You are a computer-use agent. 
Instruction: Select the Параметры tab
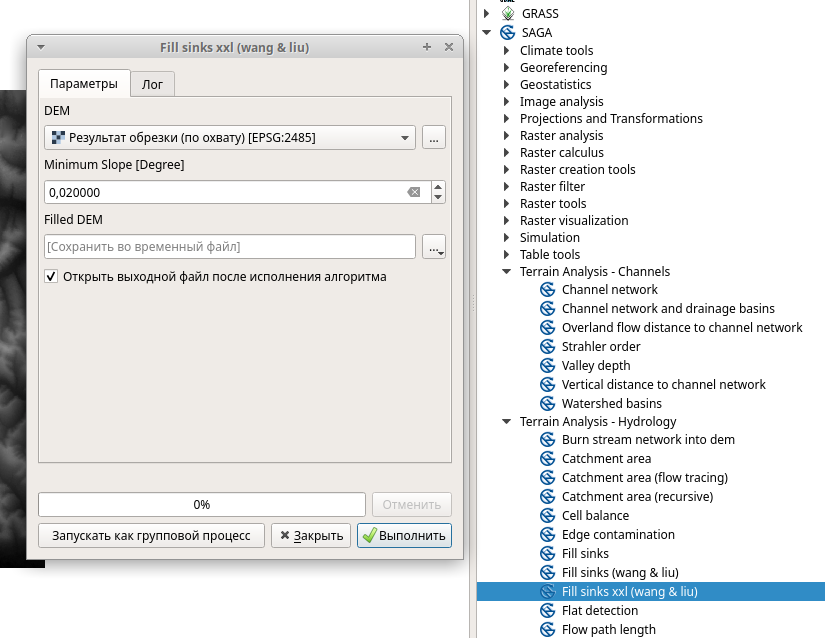coord(84,84)
